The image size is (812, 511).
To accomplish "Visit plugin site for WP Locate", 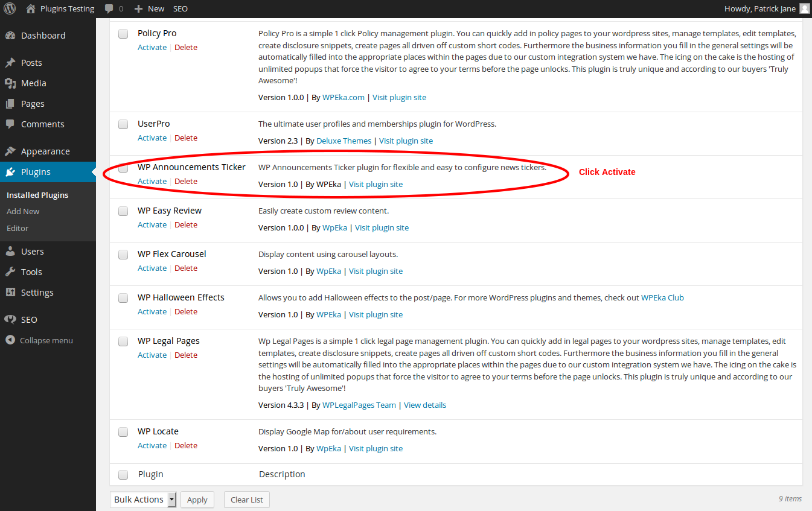I will coord(376,448).
